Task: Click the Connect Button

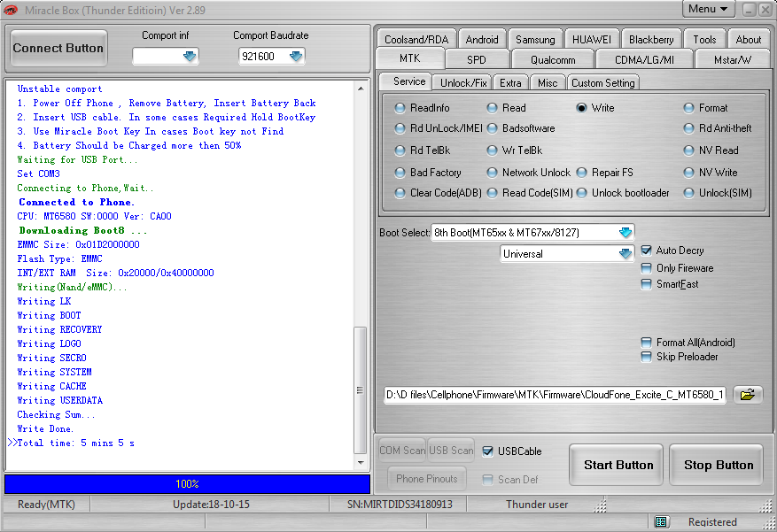Action: 58,48
